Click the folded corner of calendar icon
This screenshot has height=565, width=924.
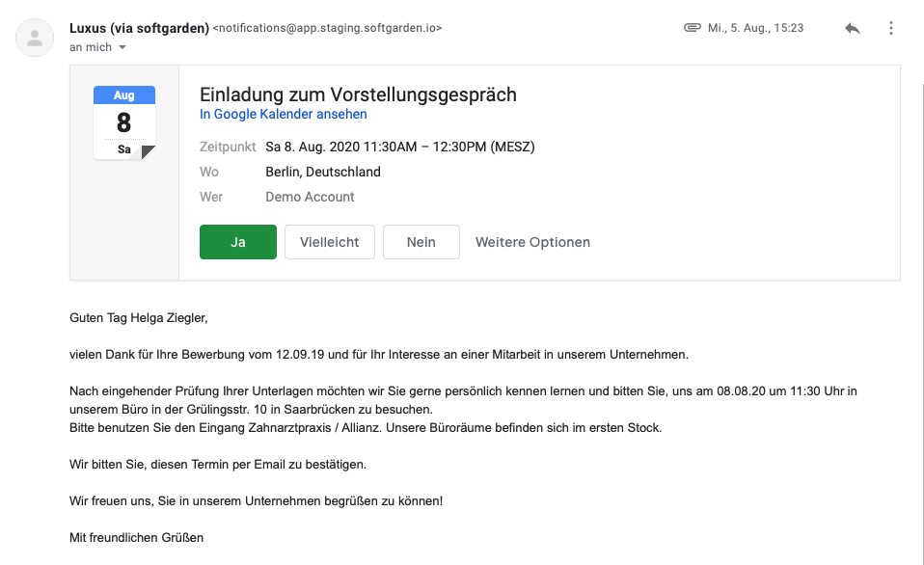coord(148,152)
